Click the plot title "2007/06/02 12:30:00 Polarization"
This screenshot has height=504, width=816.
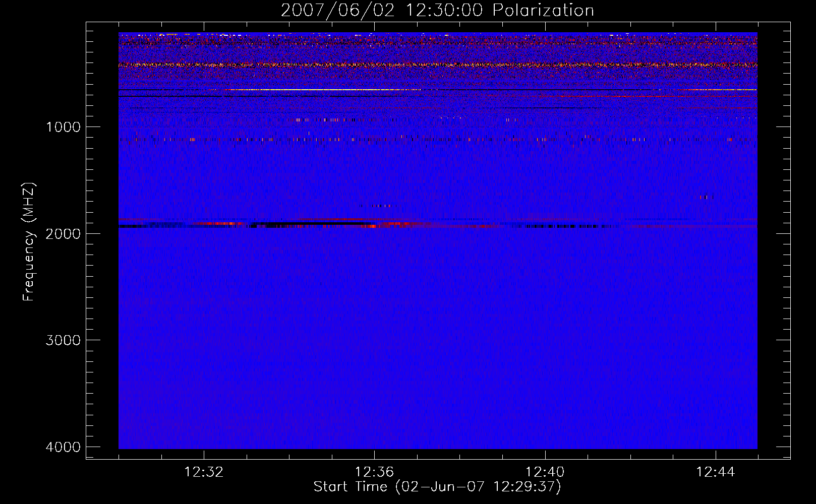(437, 11)
